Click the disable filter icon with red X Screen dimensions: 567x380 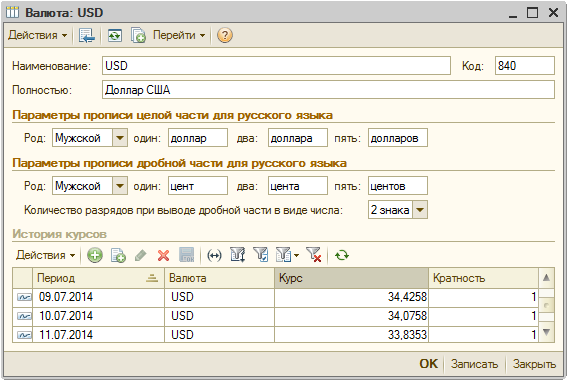pyautogui.click(x=314, y=255)
